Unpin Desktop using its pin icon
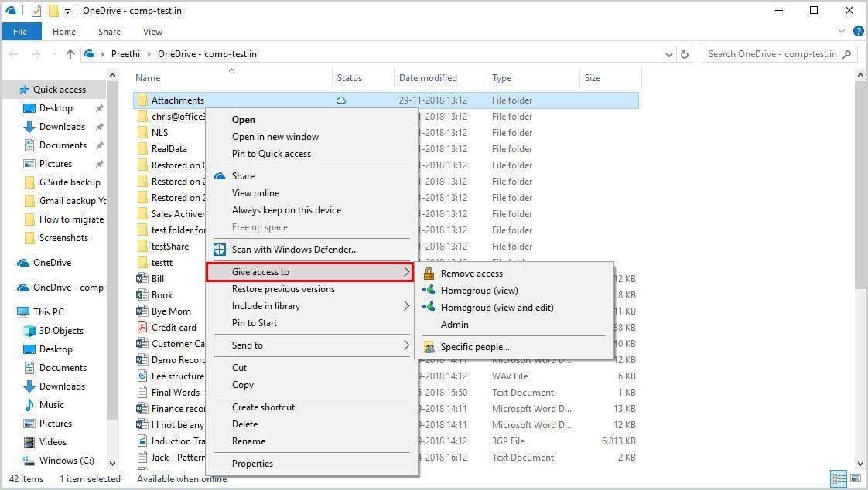This screenshot has height=490, width=868. point(100,108)
